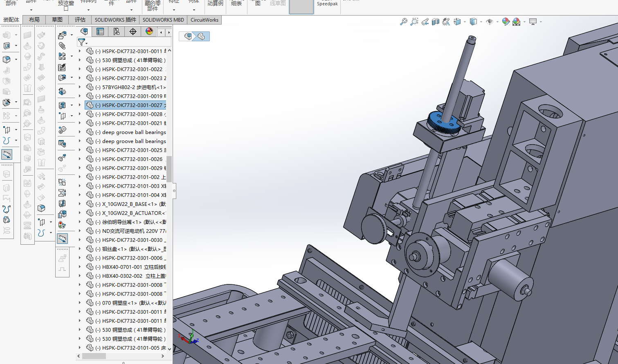The height and width of the screenshot is (364, 618).
Task: Select the 070 铜塑座<1> tree item
Action: pyautogui.click(x=127, y=303)
